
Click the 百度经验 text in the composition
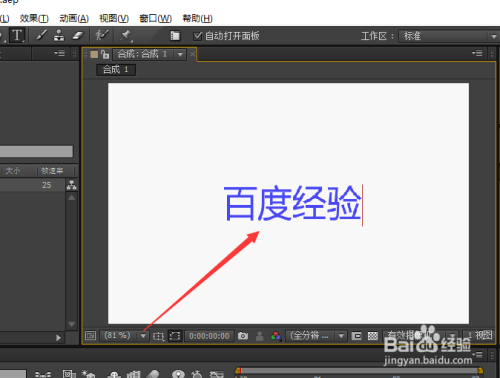tap(293, 203)
